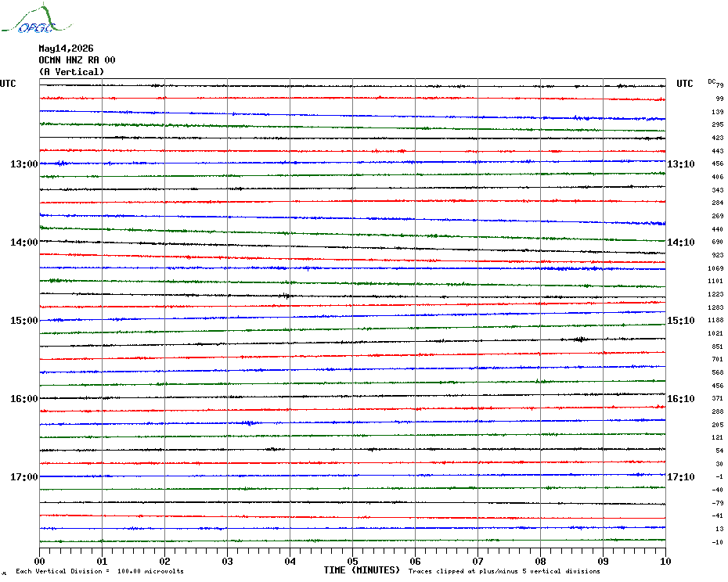Image resolution: width=728 pixels, height=582 pixels.
Task: Click the 14:00 time label on left
Action: (24, 242)
